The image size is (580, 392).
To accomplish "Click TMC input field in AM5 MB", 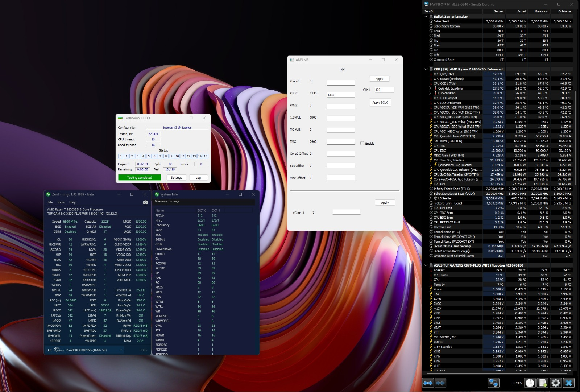I will (341, 141).
